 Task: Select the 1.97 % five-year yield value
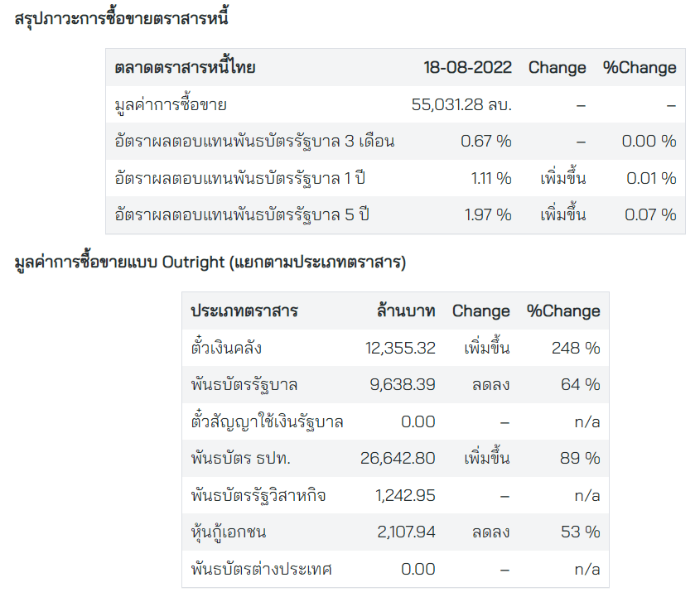point(488,214)
